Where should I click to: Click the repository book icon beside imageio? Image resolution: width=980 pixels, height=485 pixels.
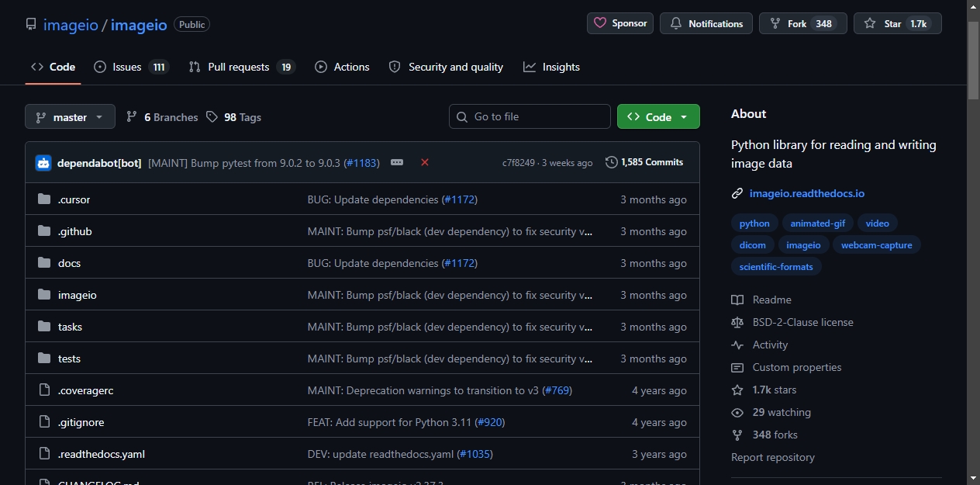pyautogui.click(x=31, y=24)
